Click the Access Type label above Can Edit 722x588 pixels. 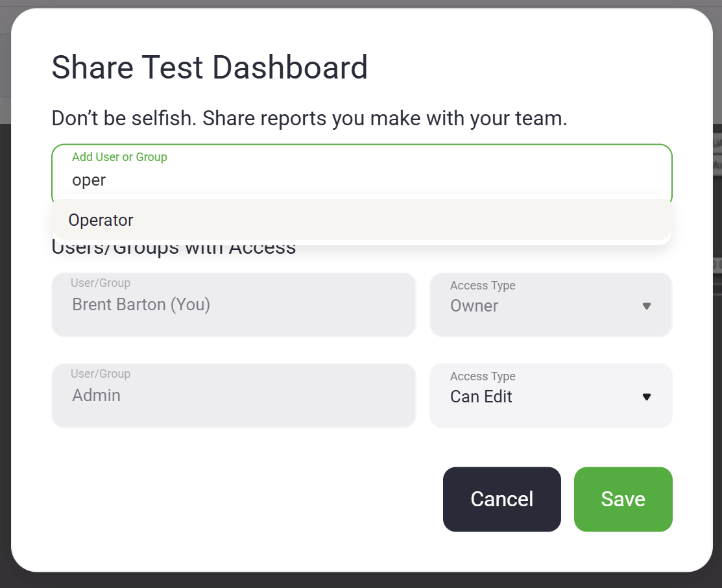click(483, 376)
